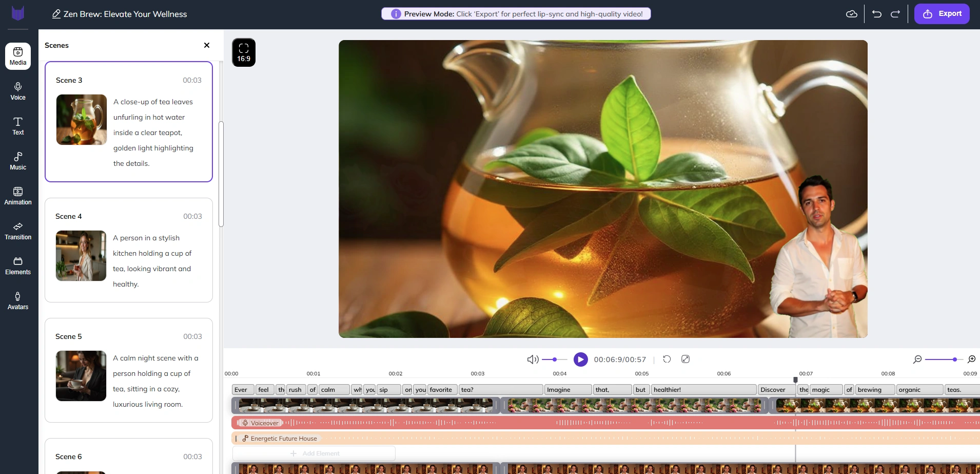Select the 'Imagine' caption word
The height and width of the screenshot is (474, 980).
point(568,390)
